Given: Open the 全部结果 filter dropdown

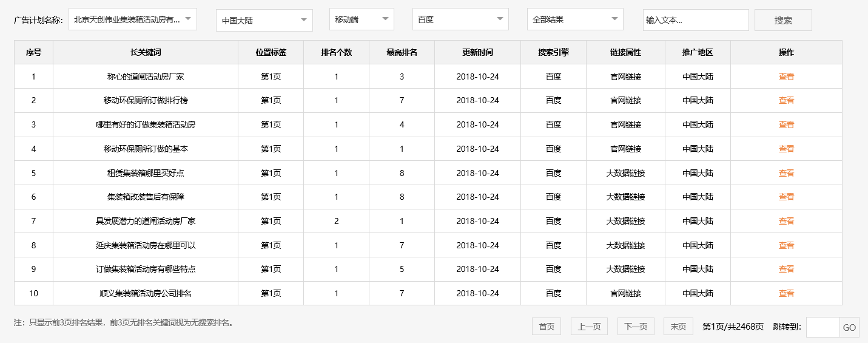Looking at the screenshot, I should [x=574, y=19].
